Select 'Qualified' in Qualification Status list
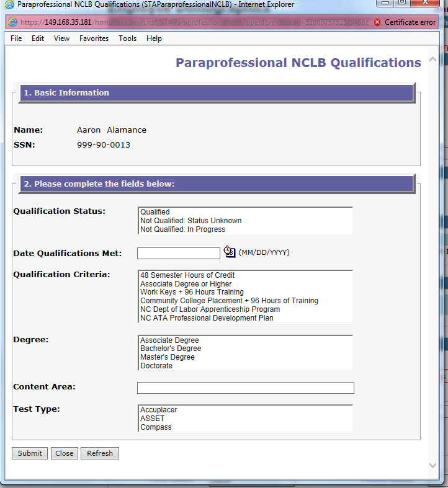Image resolution: width=448 pixels, height=488 pixels. coord(155,212)
